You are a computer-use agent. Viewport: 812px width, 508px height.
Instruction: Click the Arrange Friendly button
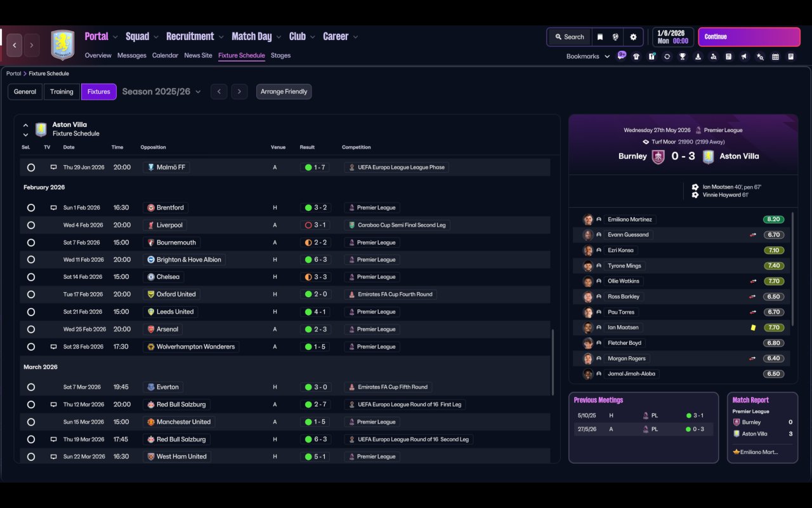coord(284,91)
